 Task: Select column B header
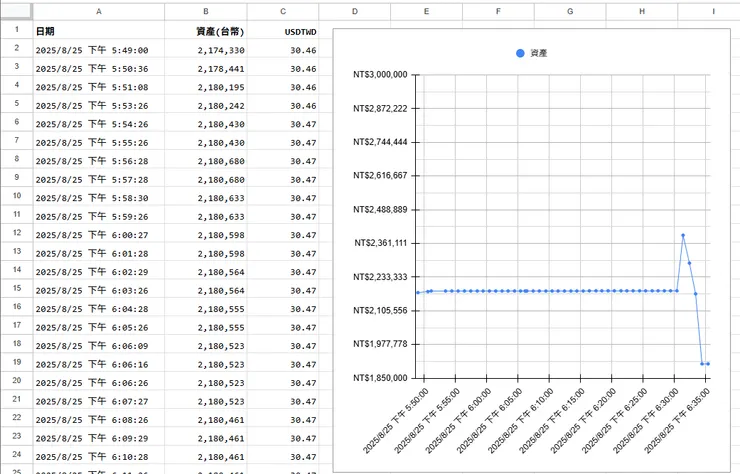point(205,10)
